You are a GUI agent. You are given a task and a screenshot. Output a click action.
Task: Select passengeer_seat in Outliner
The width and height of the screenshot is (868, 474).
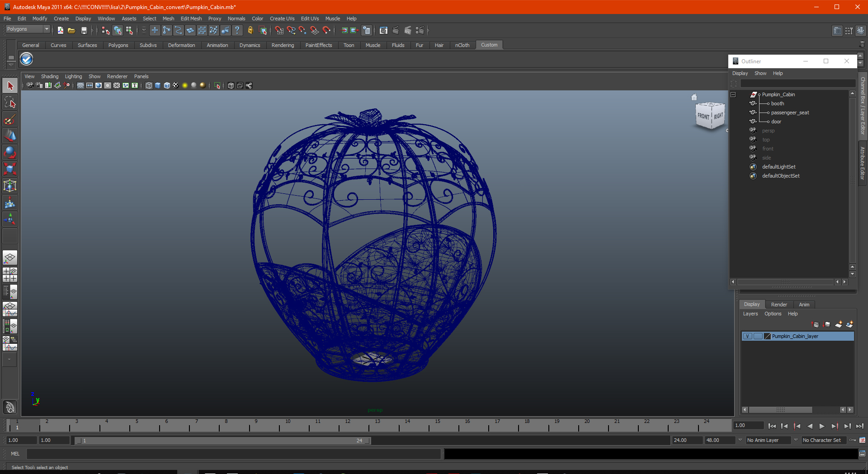(790, 113)
